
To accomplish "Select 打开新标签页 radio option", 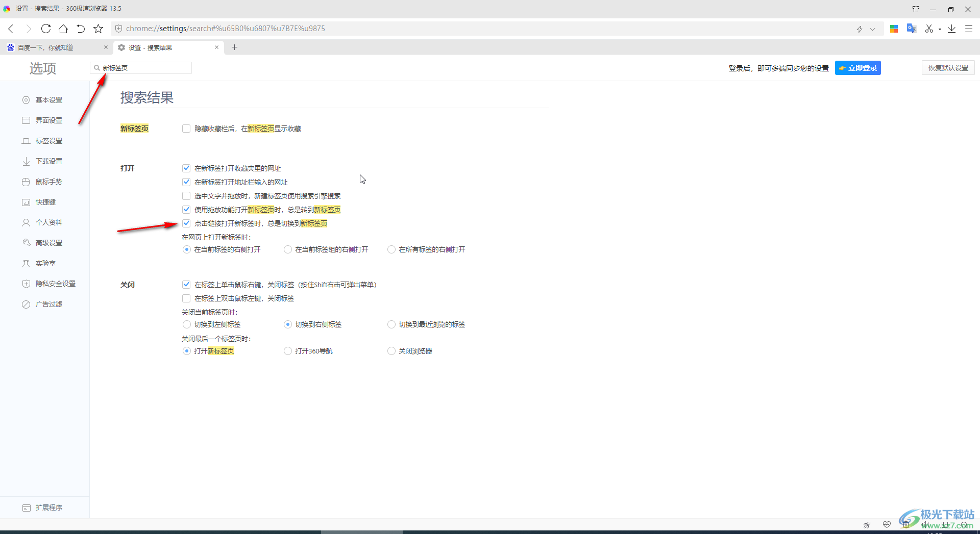I will (x=186, y=351).
